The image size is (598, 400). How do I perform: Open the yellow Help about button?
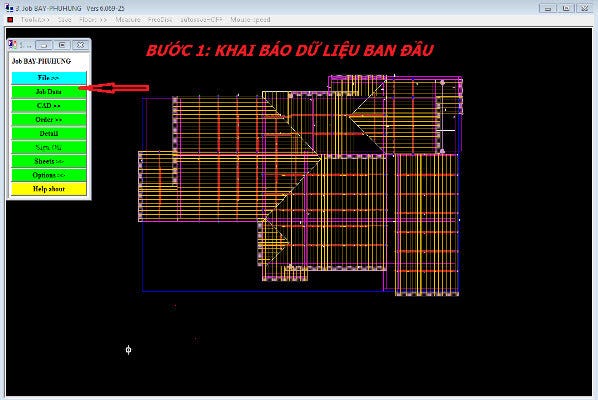pos(49,189)
